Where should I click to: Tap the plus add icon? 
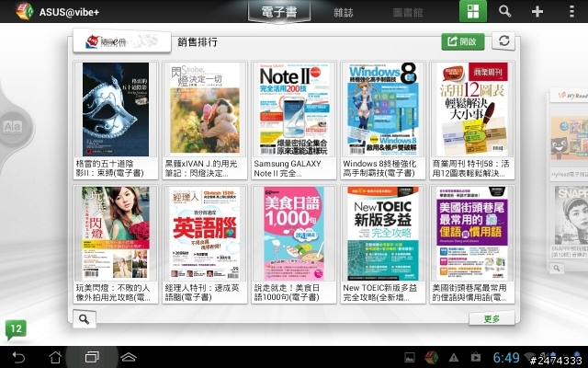tap(537, 11)
